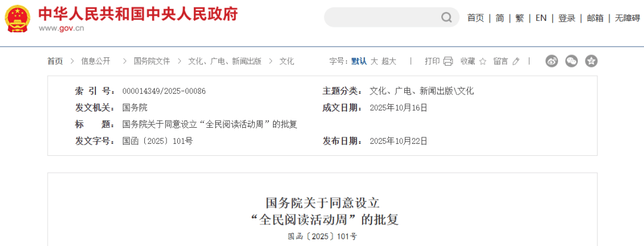Switch site language to EN
Screen dimensions: 644x246
pyautogui.click(x=541, y=18)
